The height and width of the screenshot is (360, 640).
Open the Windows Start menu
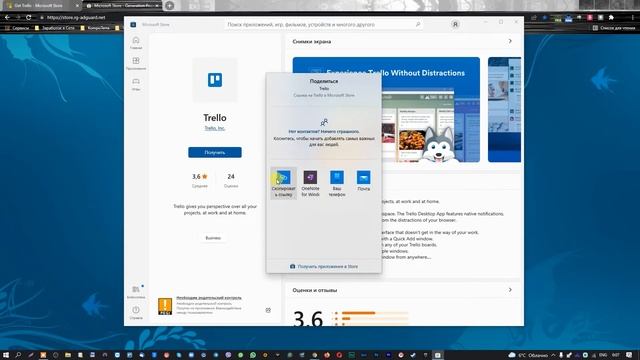click(6, 355)
